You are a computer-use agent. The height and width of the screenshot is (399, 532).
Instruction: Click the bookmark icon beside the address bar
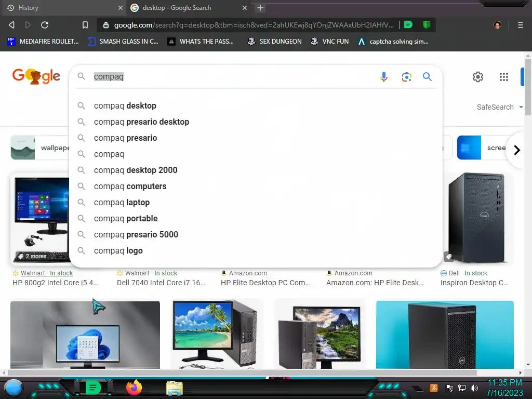[x=85, y=25]
